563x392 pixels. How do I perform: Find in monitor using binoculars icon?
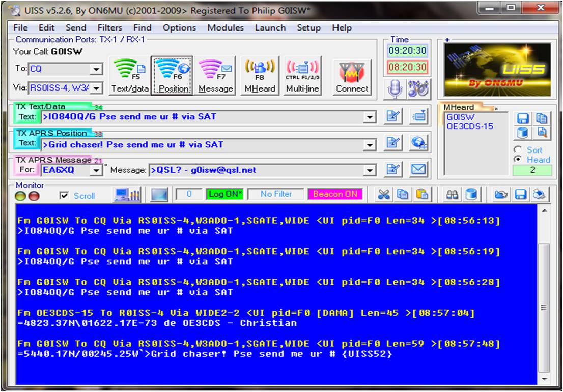452,195
